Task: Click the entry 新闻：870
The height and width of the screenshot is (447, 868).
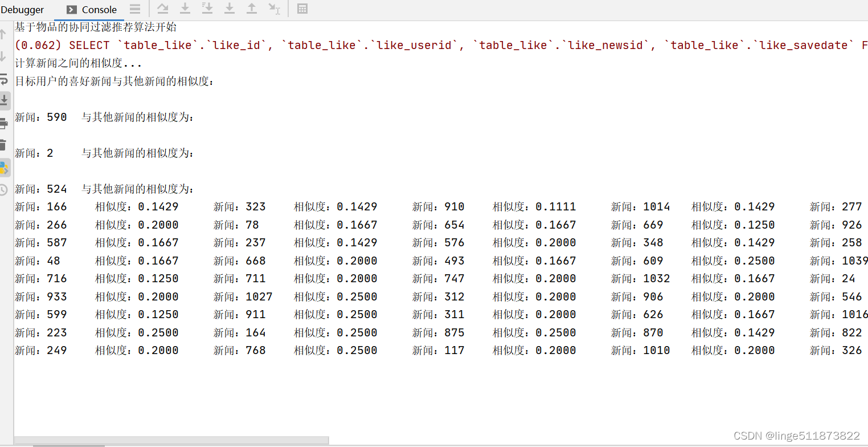Action: pos(637,332)
